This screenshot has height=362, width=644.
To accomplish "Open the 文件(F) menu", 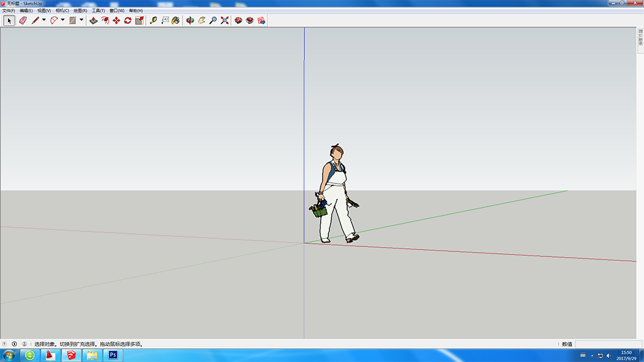I will pos(9,11).
